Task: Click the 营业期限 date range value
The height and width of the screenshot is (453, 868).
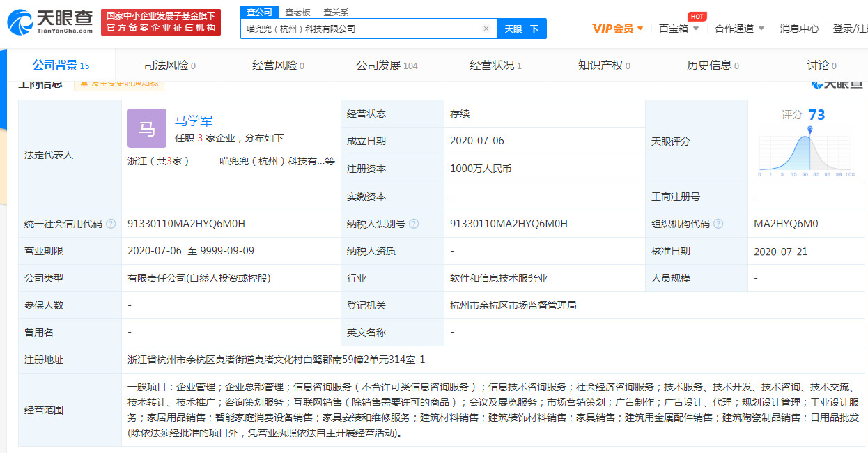Action: click(191, 251)
